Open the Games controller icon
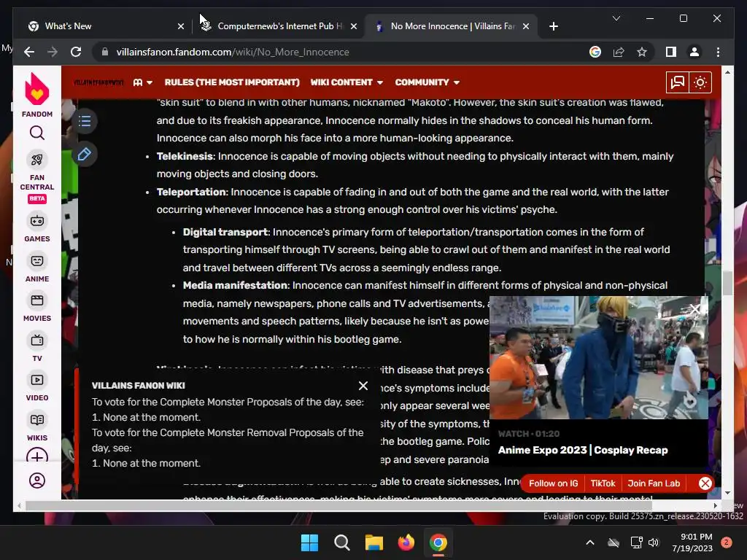The height and width of the screenshot is (560, 747). click(36, 221)
